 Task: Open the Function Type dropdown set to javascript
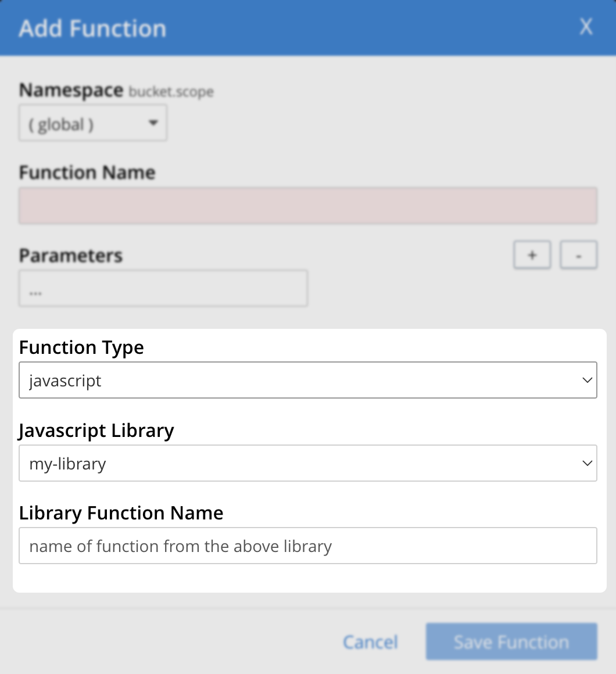click(308, 380)
